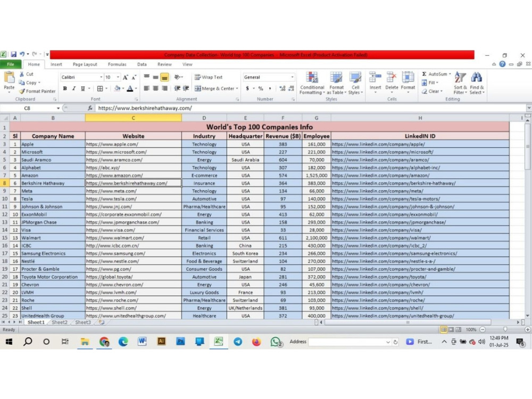Open the font size dropdown

118,77
